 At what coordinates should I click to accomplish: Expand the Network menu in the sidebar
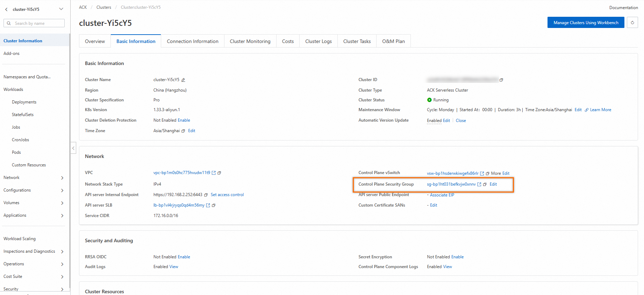tap(62, 178)
